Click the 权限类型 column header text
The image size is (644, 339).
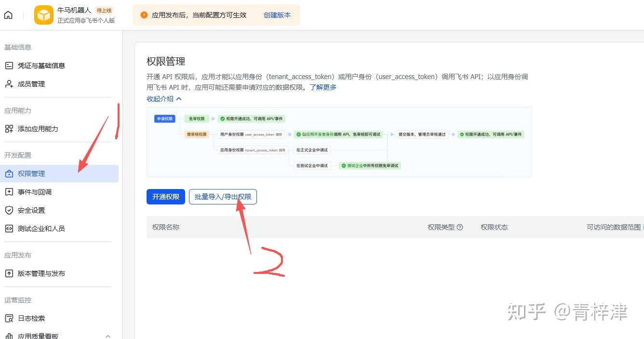point(441,227)
